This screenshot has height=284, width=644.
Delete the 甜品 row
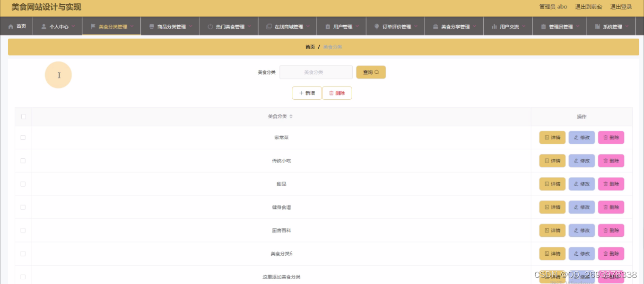tap(611, 184)
